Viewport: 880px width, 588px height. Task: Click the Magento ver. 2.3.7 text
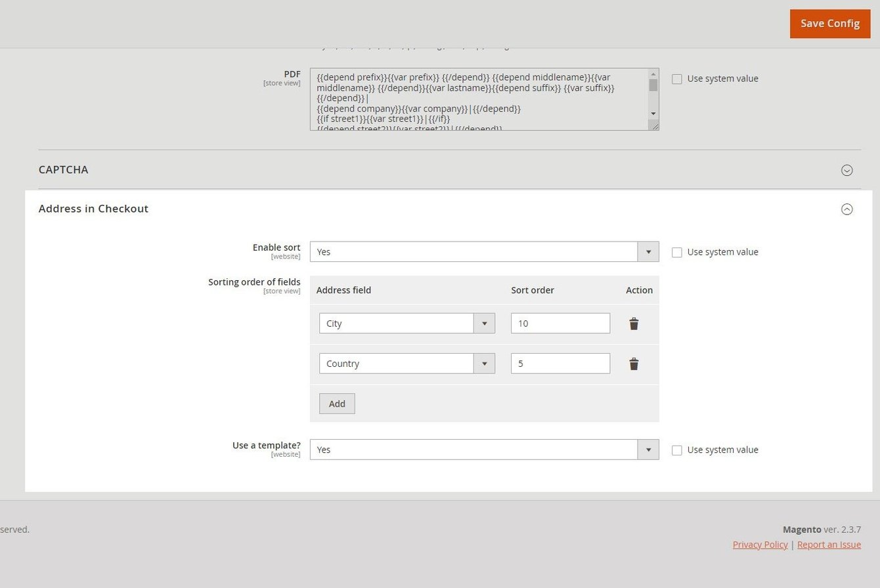click(x=822, y=530)
